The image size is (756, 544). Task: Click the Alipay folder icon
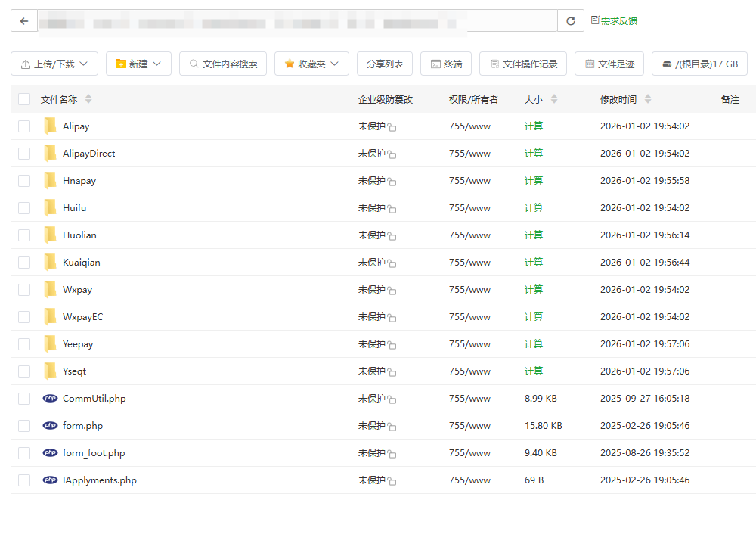[x=51, y=126]
